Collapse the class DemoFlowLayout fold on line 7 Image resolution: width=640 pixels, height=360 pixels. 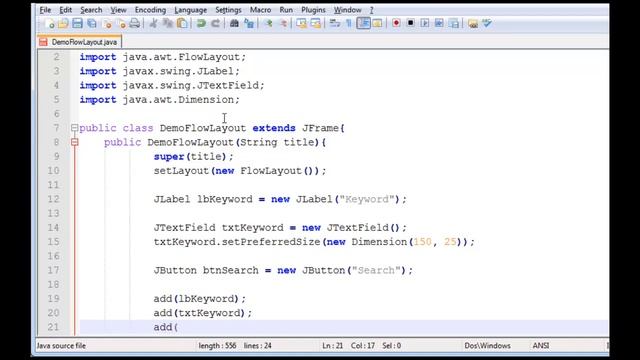click(x=74, y=128)
